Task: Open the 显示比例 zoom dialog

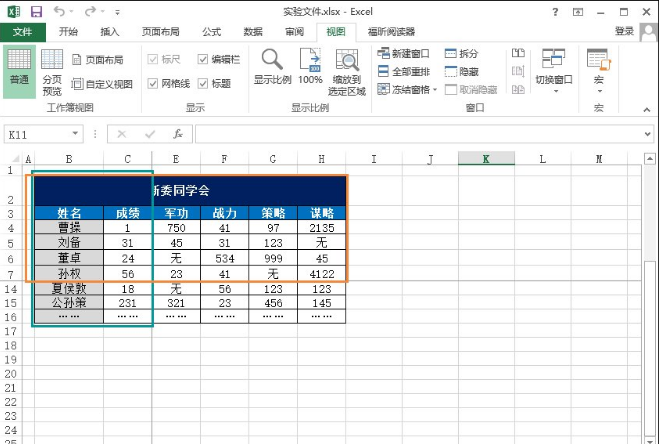Action: point(272,66)
